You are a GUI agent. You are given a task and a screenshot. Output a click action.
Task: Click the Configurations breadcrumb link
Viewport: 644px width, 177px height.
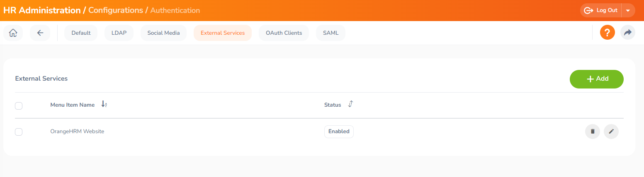116,10
